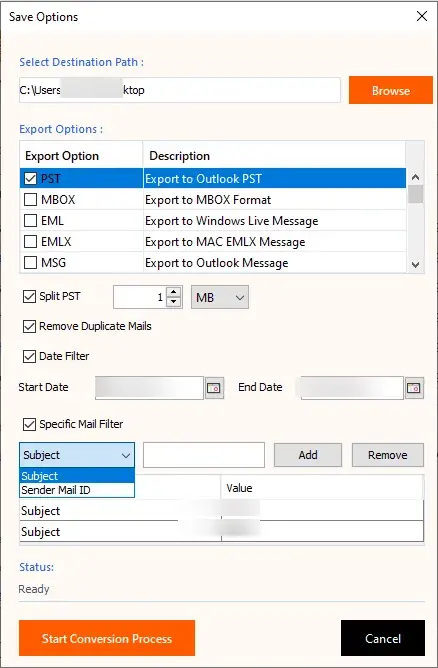Image resolution: width=438 pixels, height=668 pixels.
Task: Select the 'Export to MBOX Format' description cell
Action: click(x=274, y=199)
